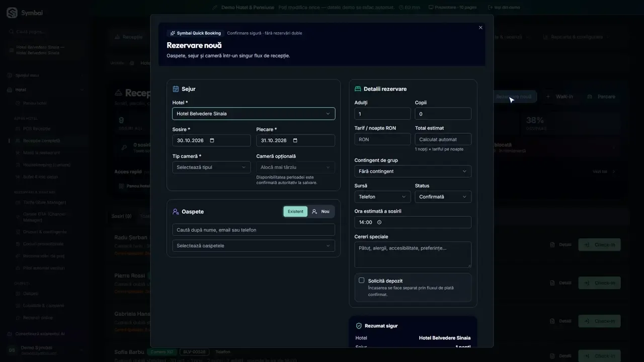Image resolution: width=644 pixels, height=362 pixels.
Task: Tick the Solicită depozit checkbox
Action: [x=361, y=280]
